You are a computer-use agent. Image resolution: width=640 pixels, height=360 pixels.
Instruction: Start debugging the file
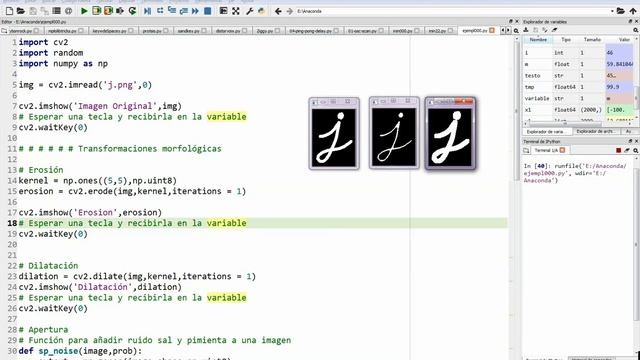coord(147,11)
